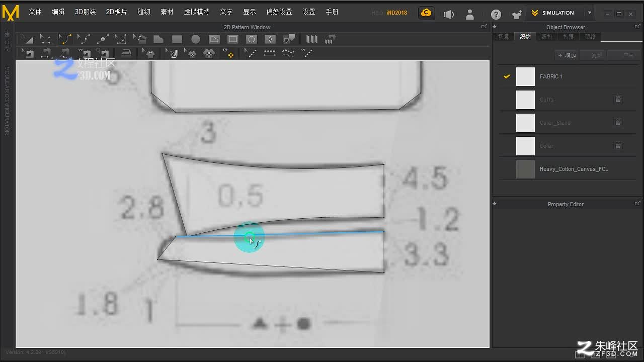Select the Dart tool
The height and width of the screenshot is (362, 644).
coord(270,39)
